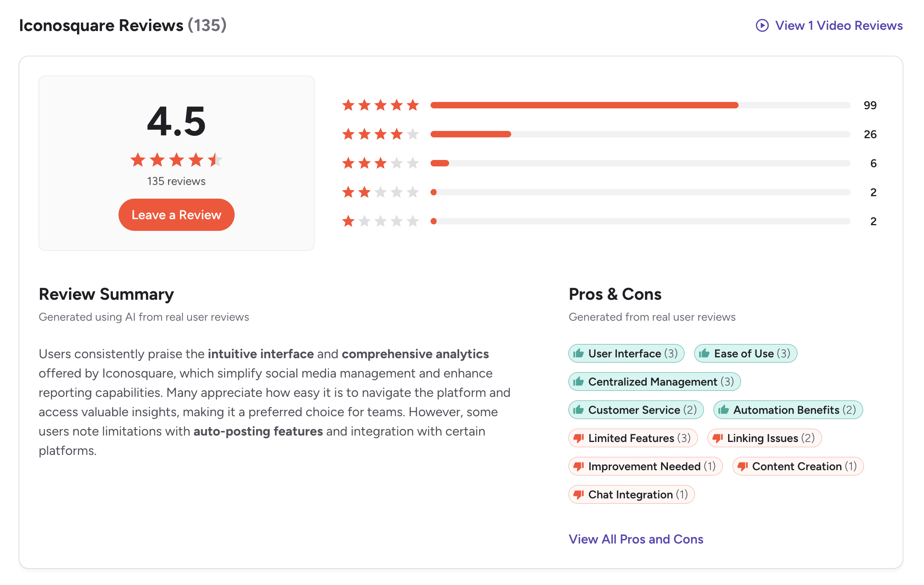Click the play icon beside video reviews
Image resolution: width=924 pixels, height=585 pixels.
pyautogui.click(x=762, y=25)
